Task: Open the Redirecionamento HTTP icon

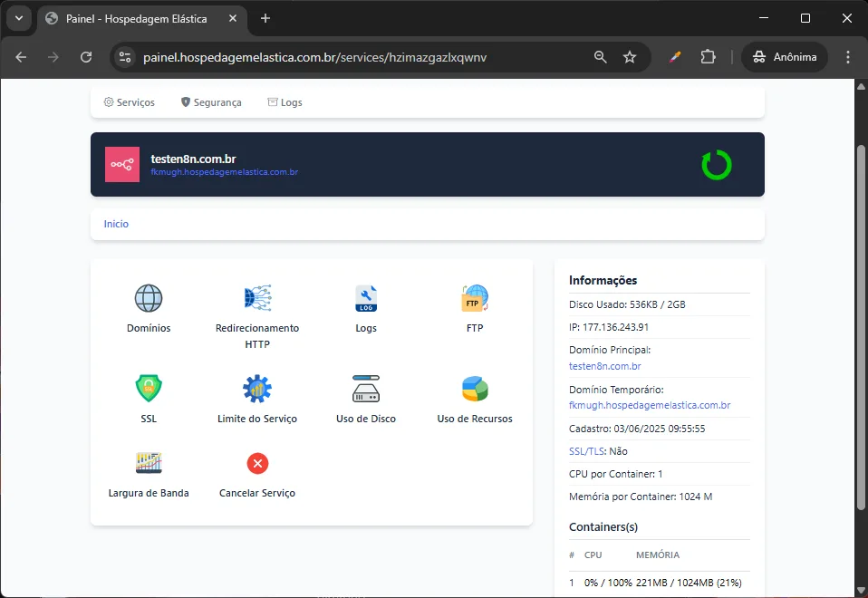Action: [x=257, y=298]
